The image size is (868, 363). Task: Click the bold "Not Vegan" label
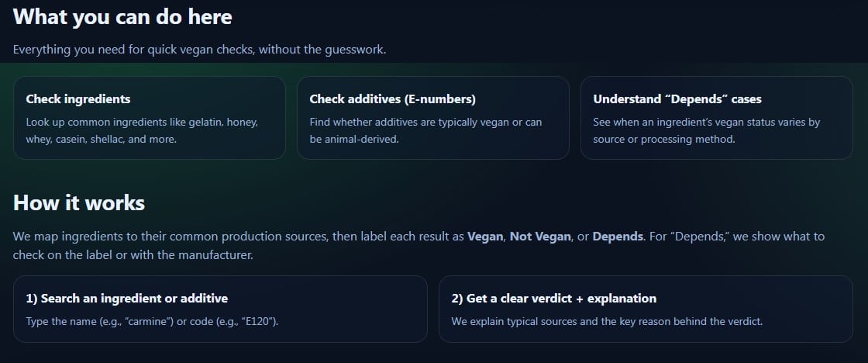(x=539, y=237)
